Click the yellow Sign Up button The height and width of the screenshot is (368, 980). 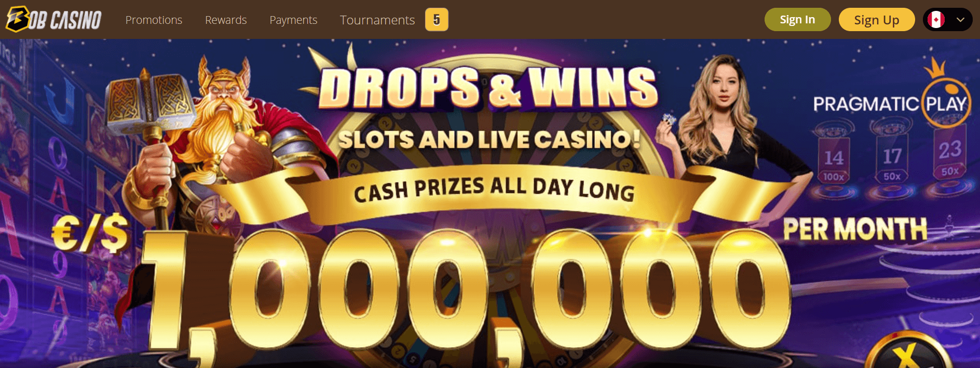877,20
